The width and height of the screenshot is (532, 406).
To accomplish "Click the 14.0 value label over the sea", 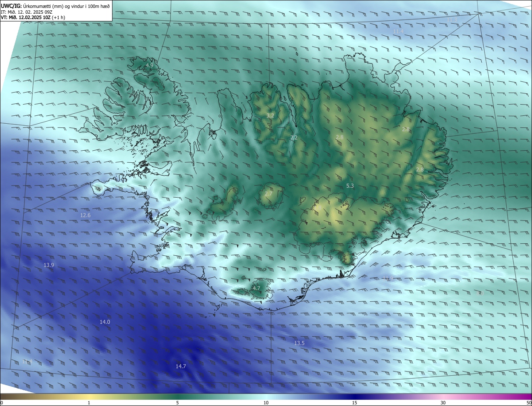I will pos(105,322).
